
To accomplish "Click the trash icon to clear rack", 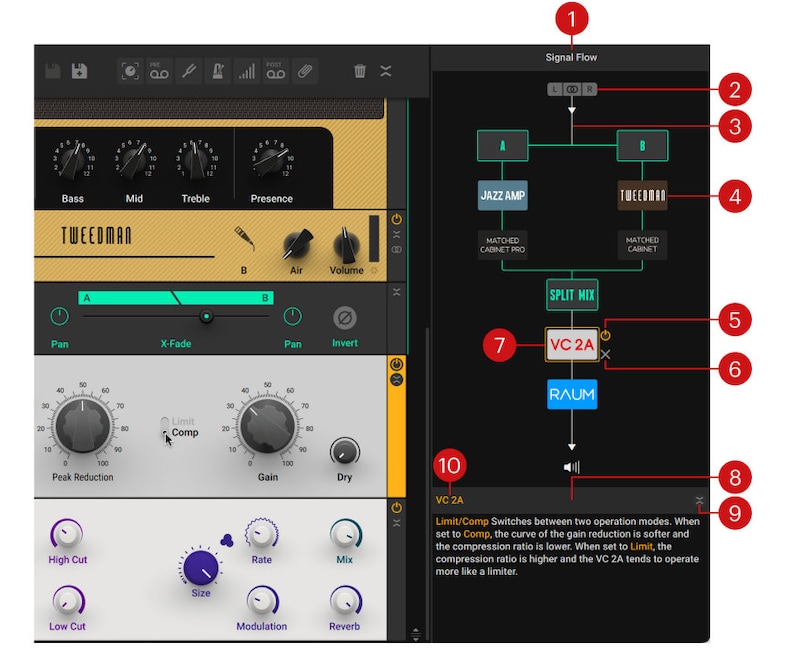I will click(x=360, y=71).
